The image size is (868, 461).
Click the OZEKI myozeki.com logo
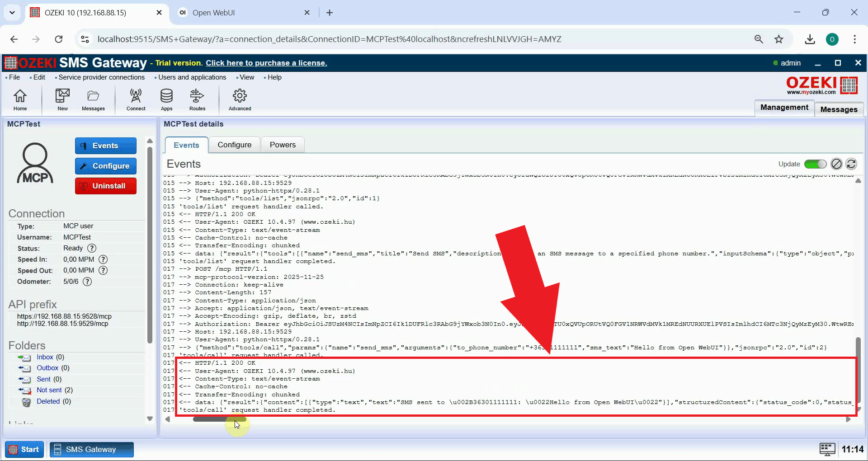[821, 85]
